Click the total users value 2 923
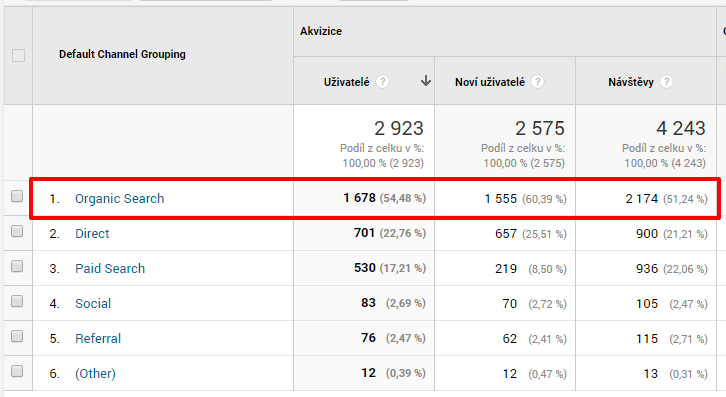 399,128
